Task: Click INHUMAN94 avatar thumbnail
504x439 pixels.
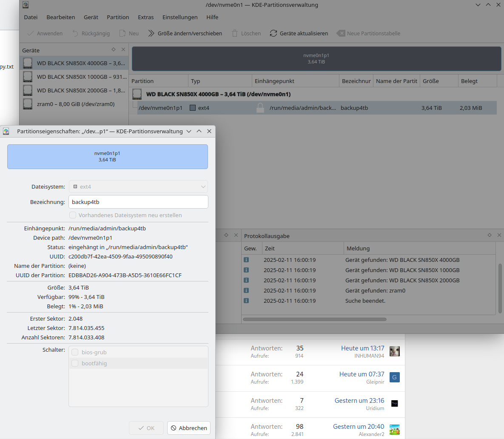Action: (x=395, y=351)
